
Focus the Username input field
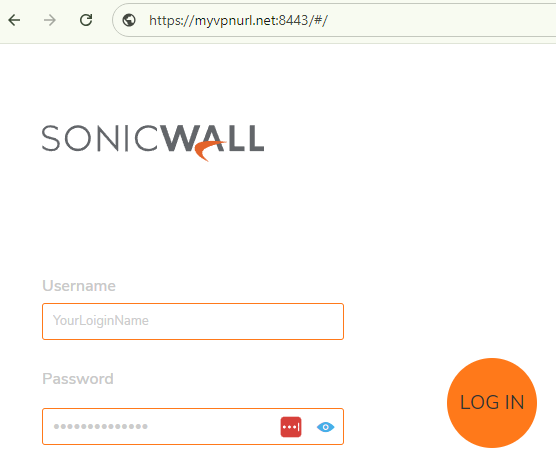193,321
